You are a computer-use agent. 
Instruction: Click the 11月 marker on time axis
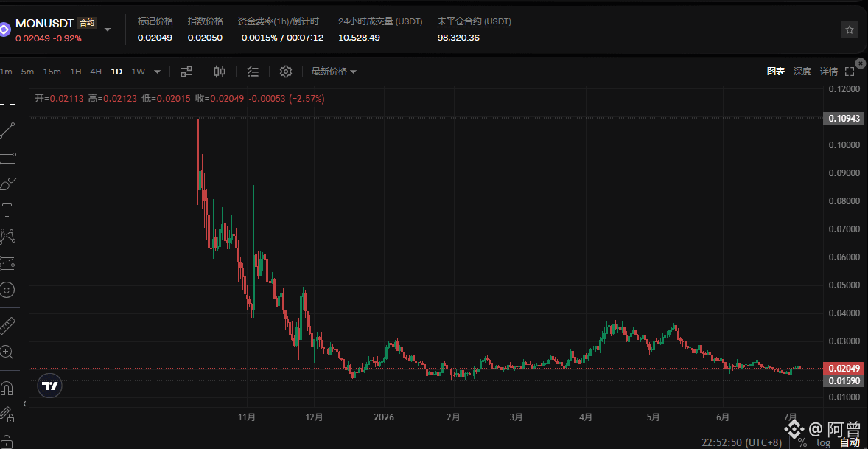pyautogui.click(x=246, y=417)
